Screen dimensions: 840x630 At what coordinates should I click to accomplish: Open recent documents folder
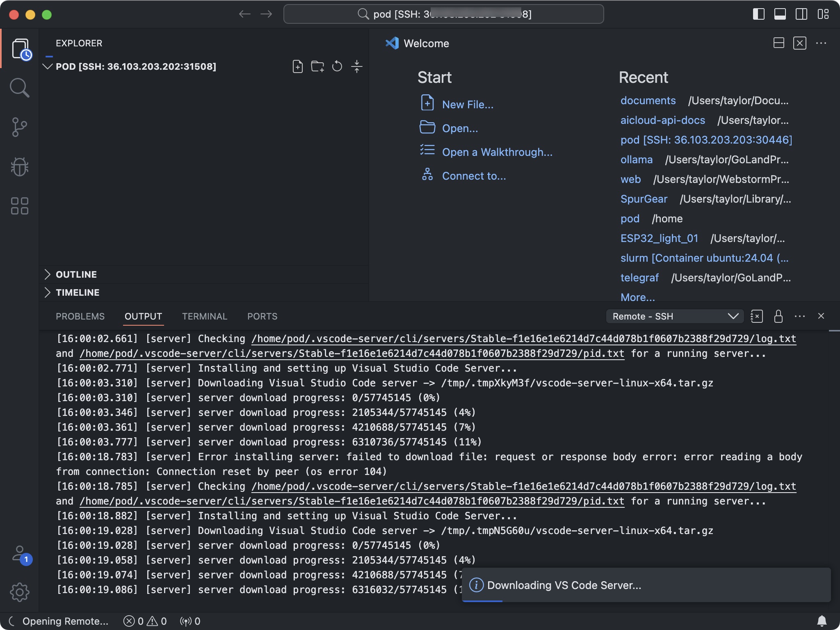point(648,100)
